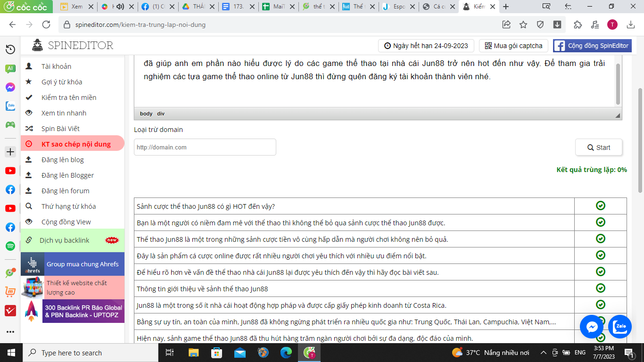
Task: Open the tab search icon in the title bar
Action: pyautogui.click(x=546, y=7)
